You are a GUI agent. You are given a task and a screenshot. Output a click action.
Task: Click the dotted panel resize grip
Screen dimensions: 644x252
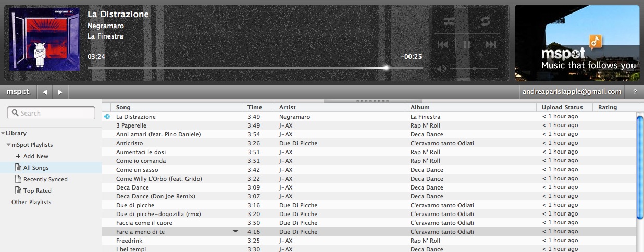(372, 100)
